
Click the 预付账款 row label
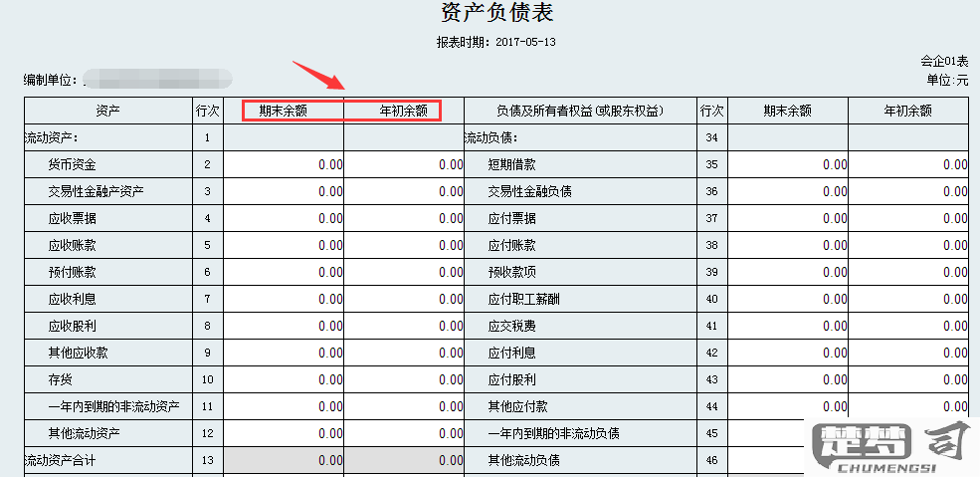[x=73, y=272]
